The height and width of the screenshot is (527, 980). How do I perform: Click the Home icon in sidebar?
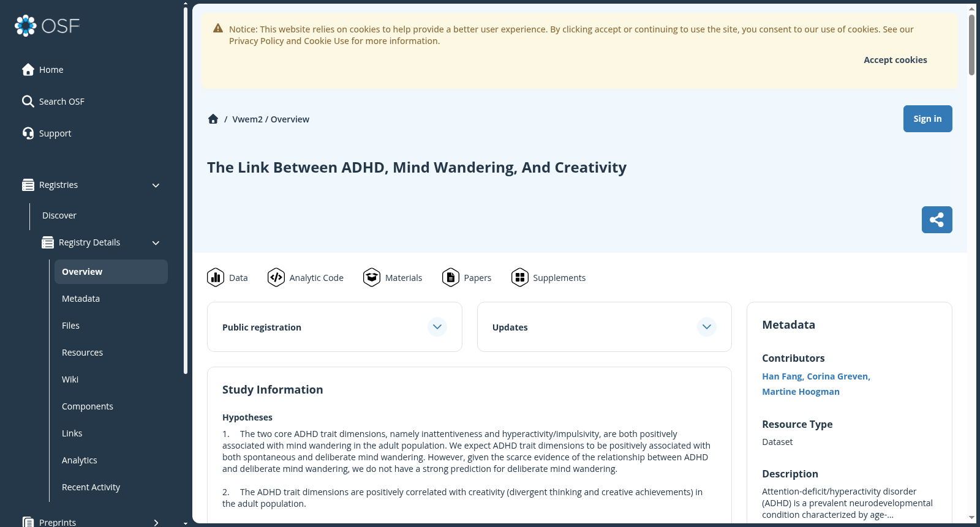tap(28, 70)
